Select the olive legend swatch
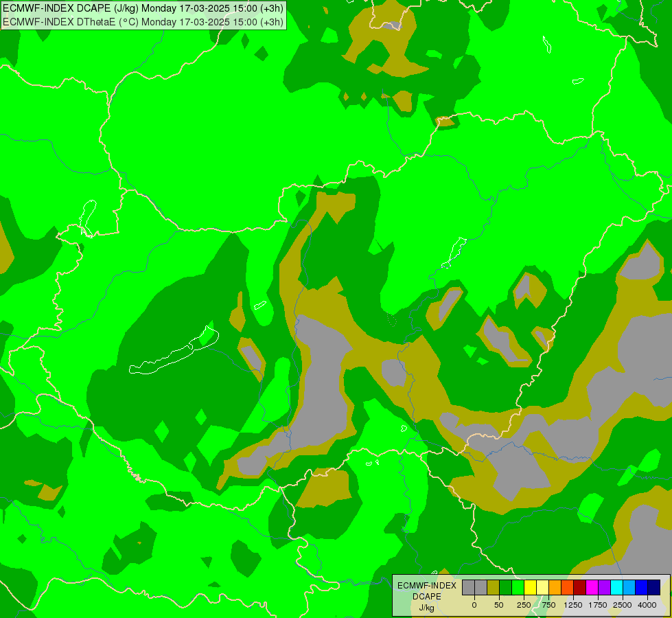Viewport: 672px width, 618px height. [x=494, y=587]
